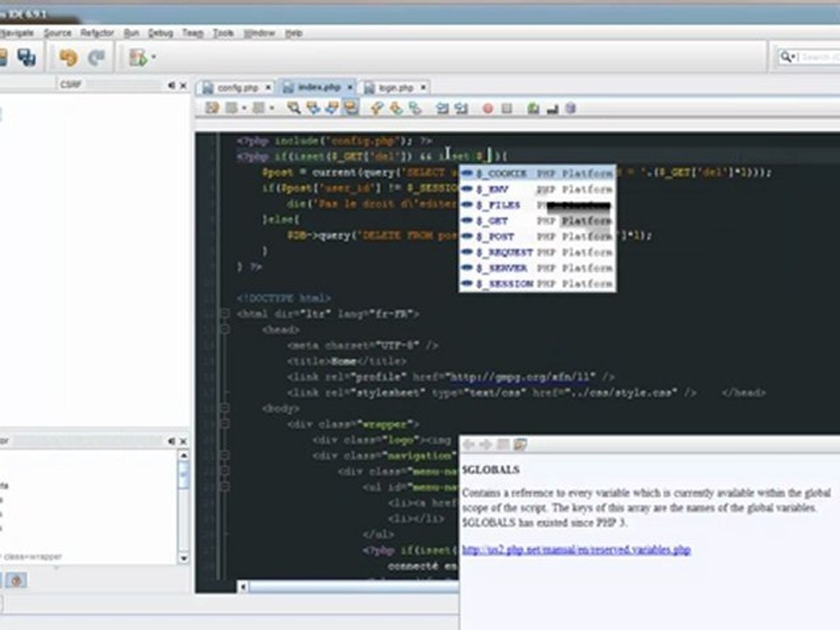Click the Find Selection magnifier icon
The width and height of the screenshot is (840, 630).
[x=294, y=108]
